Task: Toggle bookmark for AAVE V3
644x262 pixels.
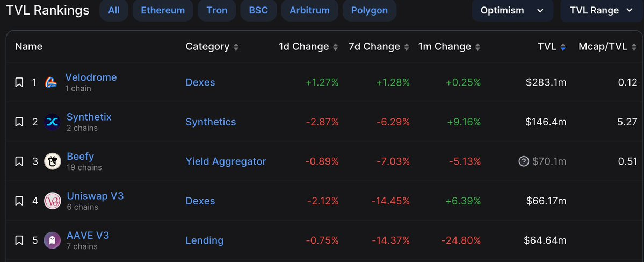Action: (x=19, y=240)
